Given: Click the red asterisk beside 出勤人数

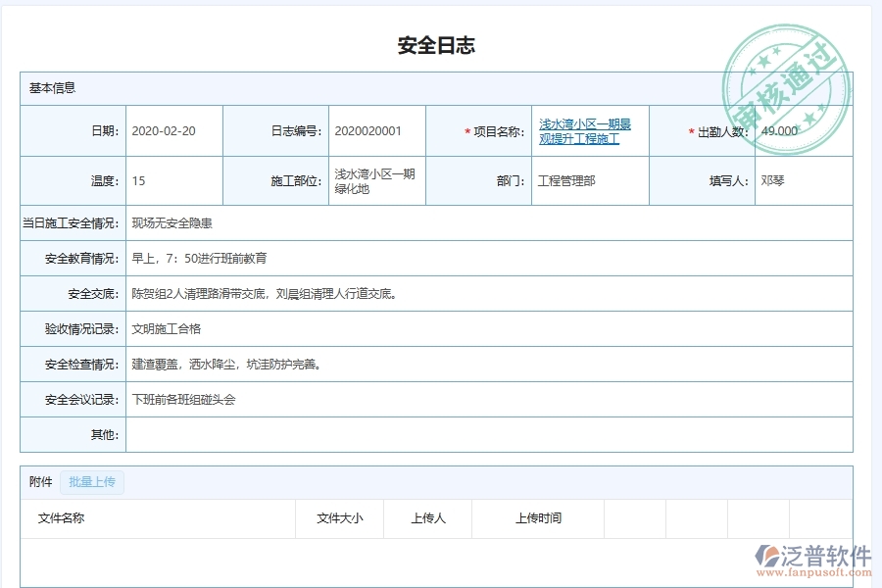Looking at the screenshot, I should click(689, 131).
